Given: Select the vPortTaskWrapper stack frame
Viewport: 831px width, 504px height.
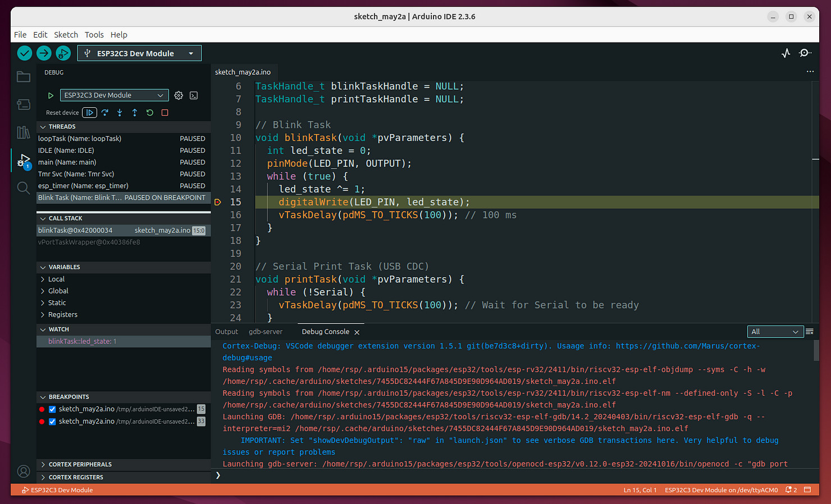Looking at the screenshot, I should [x=124, y=242].
